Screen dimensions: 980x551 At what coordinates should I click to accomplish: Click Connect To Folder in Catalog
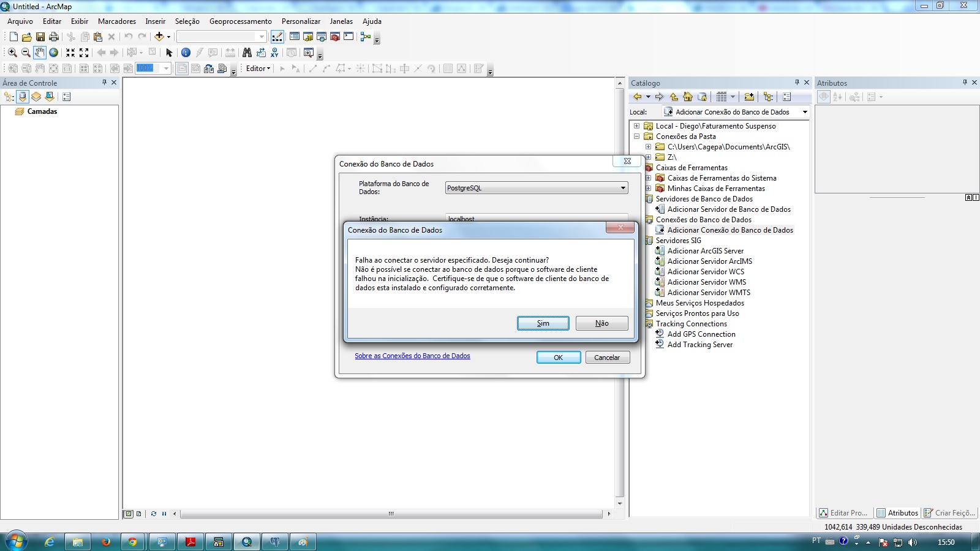[749, 97]
